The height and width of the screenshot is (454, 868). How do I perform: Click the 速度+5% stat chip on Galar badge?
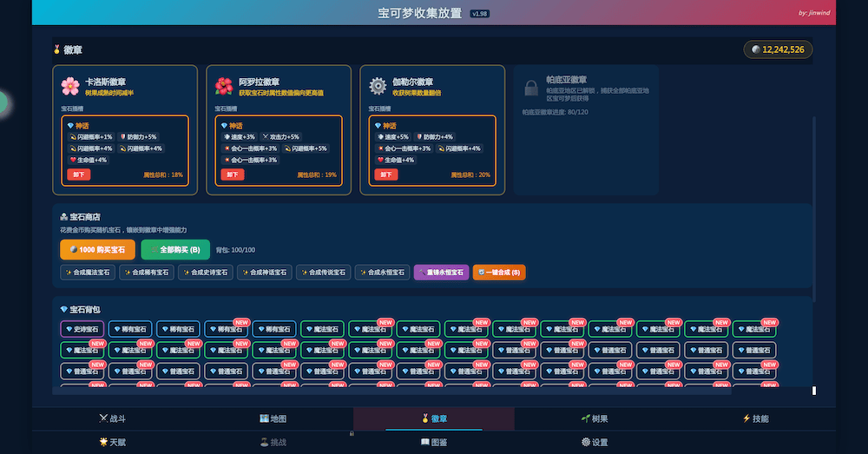tap(392, 137)
